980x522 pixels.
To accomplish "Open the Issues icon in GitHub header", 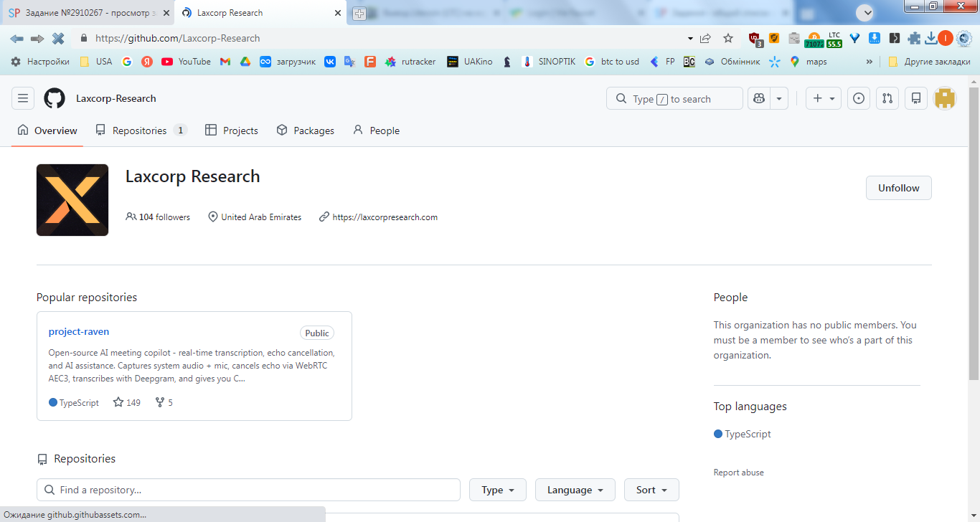I will point(859,98).
